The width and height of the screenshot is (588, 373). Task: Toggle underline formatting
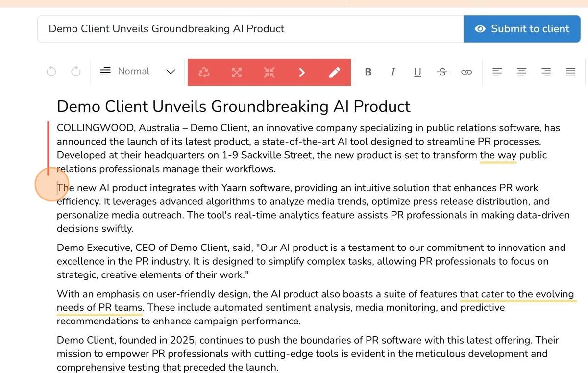(x=417, y=72)
